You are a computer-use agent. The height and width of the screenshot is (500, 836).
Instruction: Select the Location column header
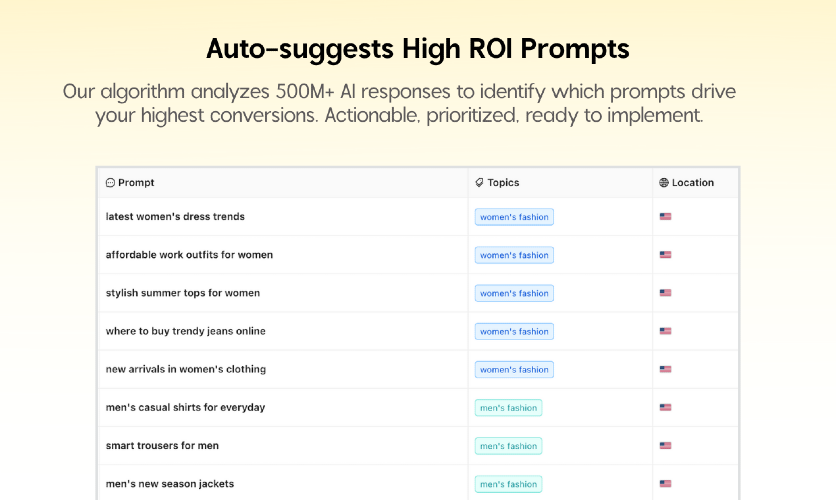[x=686, y=183]
